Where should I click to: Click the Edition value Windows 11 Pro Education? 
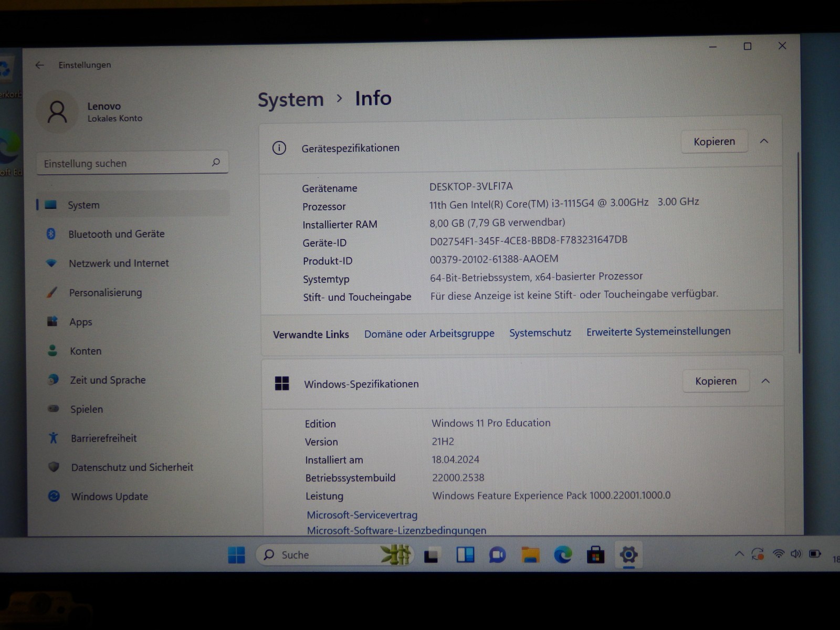pos(491,423)
